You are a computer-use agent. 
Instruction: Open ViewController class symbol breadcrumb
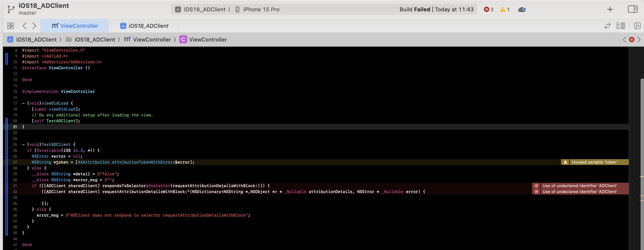pos(203,40)
